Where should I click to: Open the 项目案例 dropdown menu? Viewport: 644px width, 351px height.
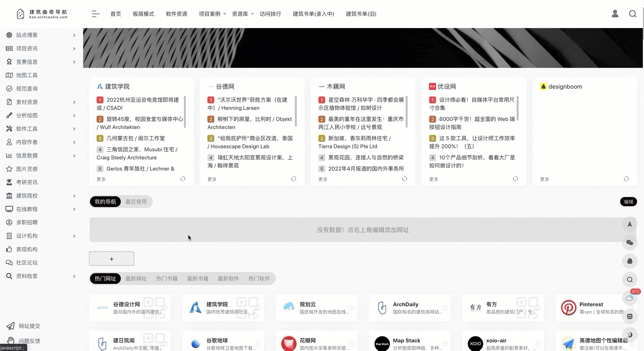pyautogui.click(x=212, y=14)
